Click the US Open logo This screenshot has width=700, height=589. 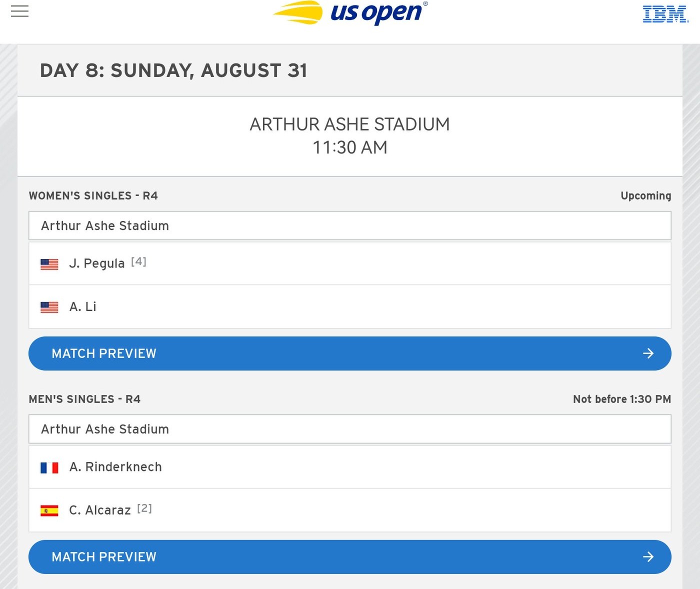point(350,12)
